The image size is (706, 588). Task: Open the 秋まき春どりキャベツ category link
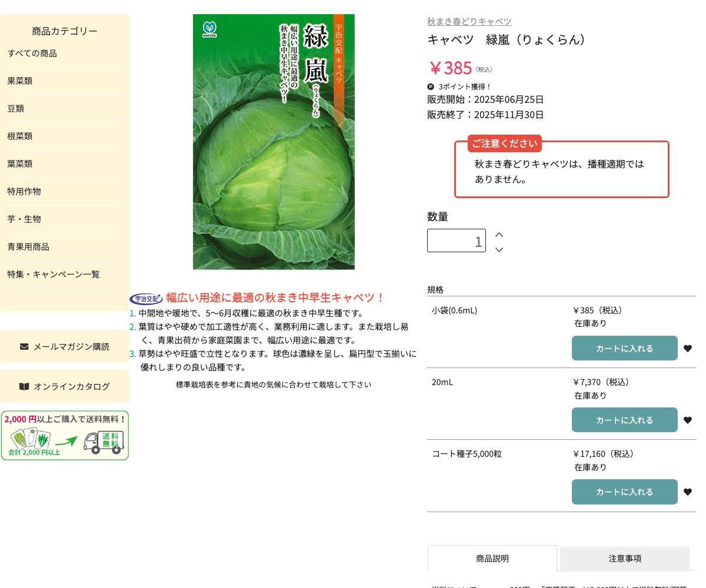click(x=469, y=21)
